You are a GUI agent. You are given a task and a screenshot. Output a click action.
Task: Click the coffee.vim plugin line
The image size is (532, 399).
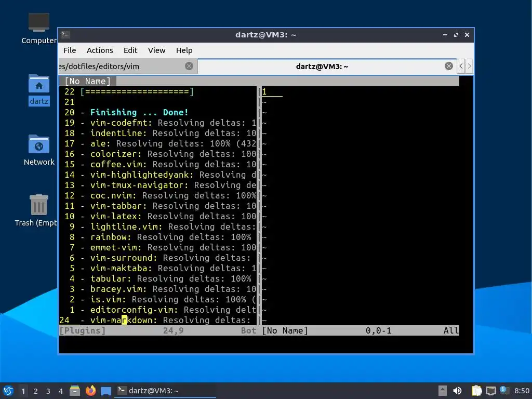coord(158,164)
